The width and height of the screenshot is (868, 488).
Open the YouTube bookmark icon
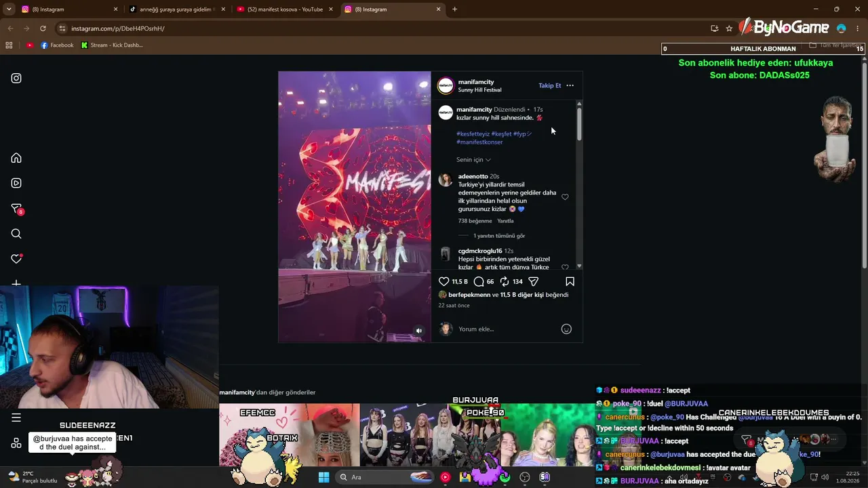(x=30, y=45)
